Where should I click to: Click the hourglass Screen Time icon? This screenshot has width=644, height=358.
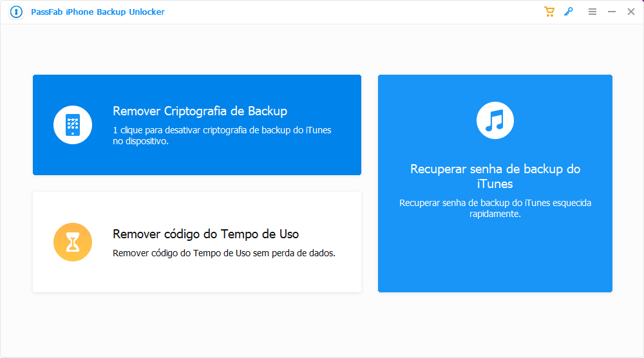pos(73,242)
